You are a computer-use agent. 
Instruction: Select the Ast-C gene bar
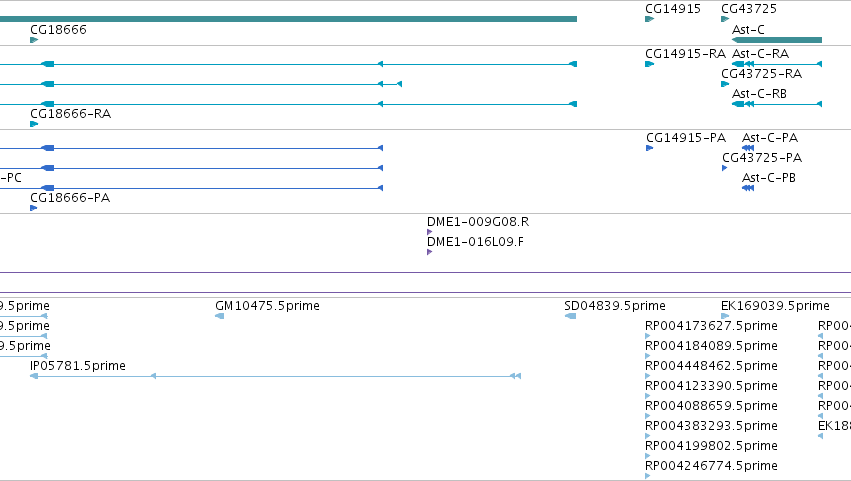pyautogui.click(x=777, y=40)
